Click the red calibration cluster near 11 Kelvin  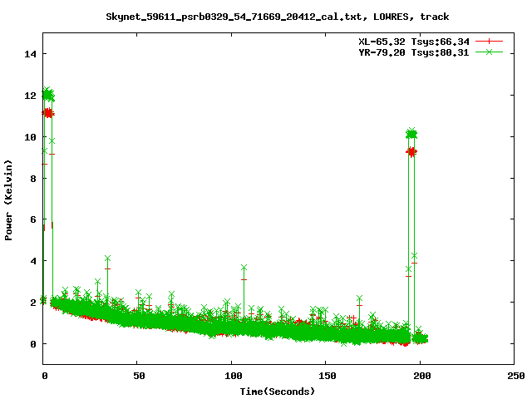pos(48,113)
